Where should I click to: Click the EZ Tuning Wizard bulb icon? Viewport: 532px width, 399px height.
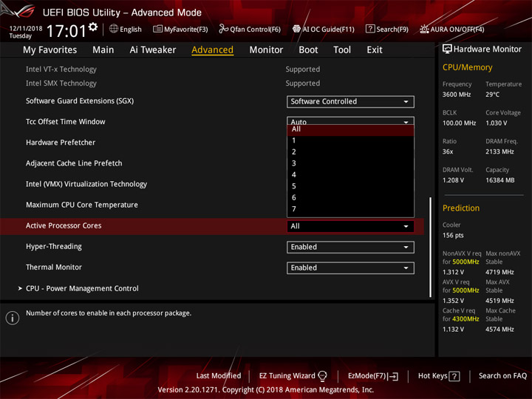322,376
